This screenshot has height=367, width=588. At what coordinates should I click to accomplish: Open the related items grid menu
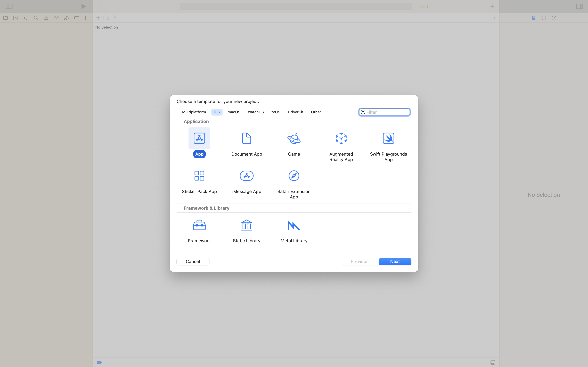tap(98, 18)
